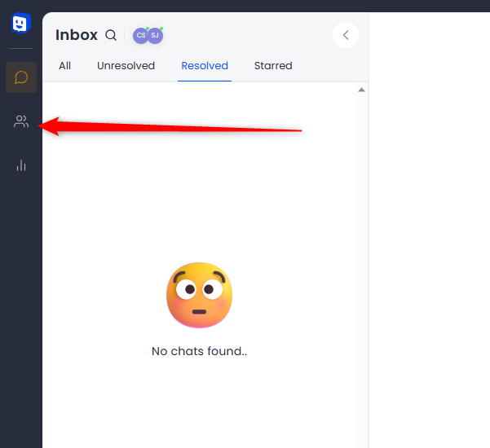The height and width of the screenshot is (448, 490).
Task: Open the Contacts people icon in sidebar
Action: point(21,121)
